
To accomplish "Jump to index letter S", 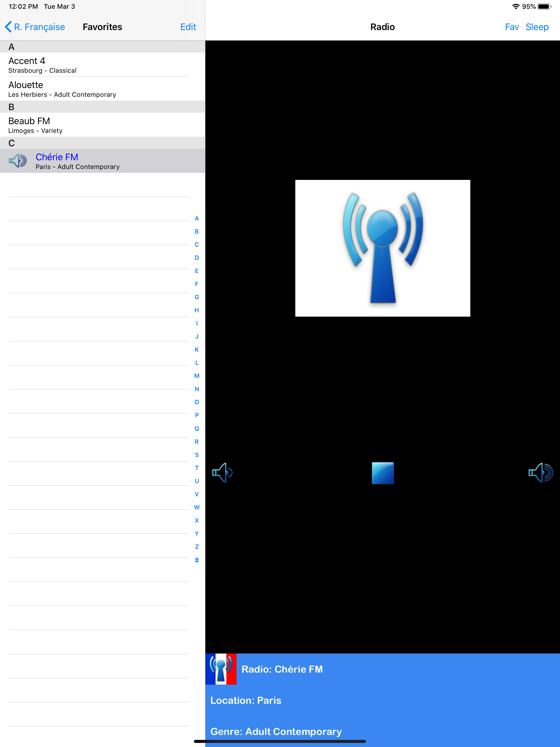I will coord(197,455).
